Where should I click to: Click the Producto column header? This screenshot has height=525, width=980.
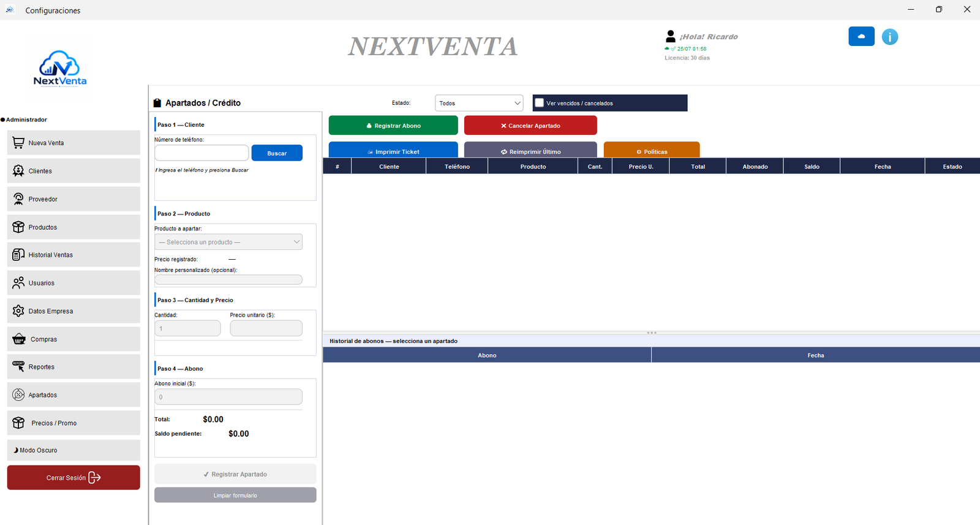tap(533, 167)
